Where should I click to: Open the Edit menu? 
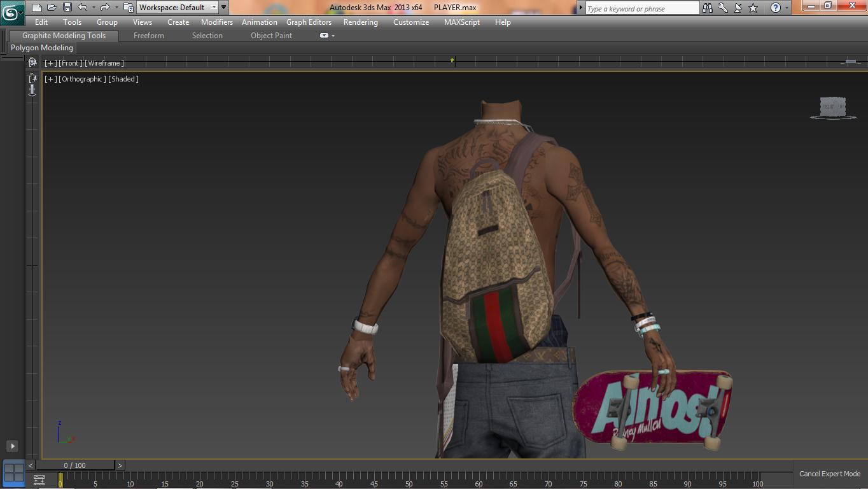[x=41, y=22]
